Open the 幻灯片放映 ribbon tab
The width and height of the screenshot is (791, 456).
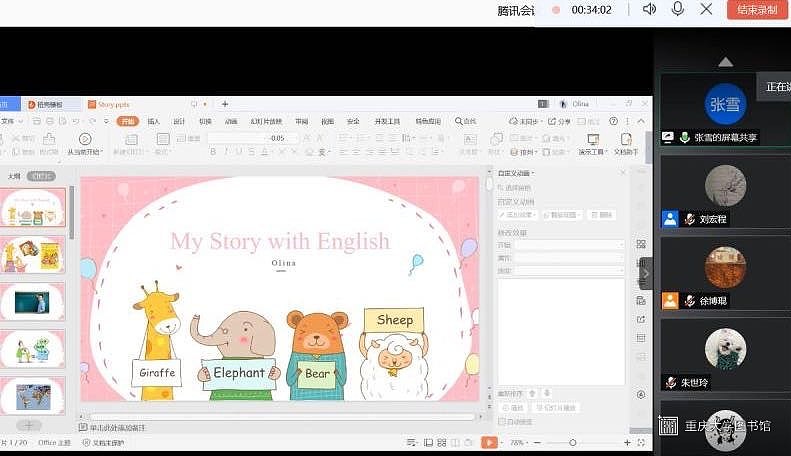click(x=266, y=122)
